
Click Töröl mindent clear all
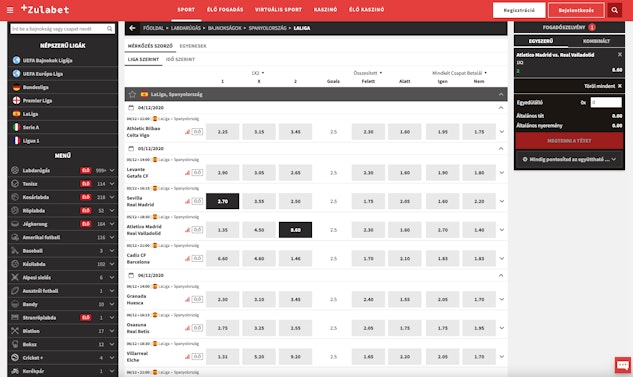click(603, 86)
